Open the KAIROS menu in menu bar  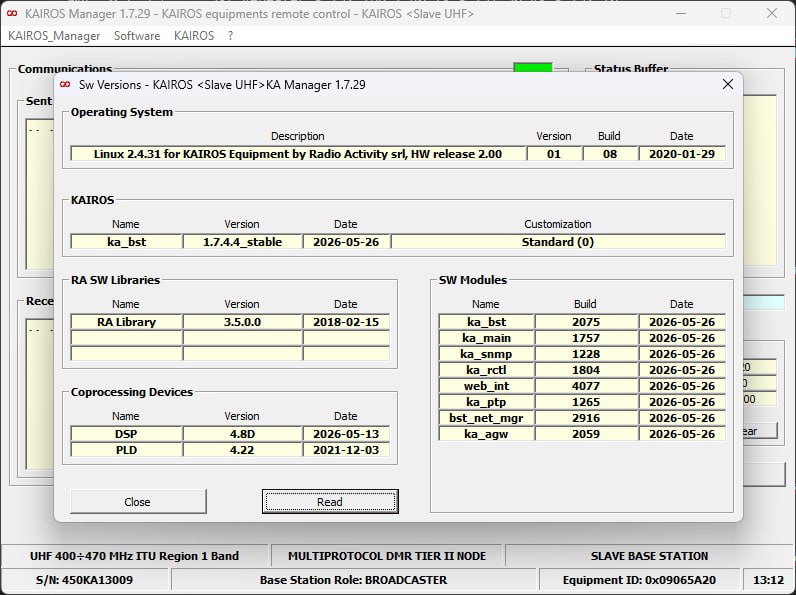point(194,36)
